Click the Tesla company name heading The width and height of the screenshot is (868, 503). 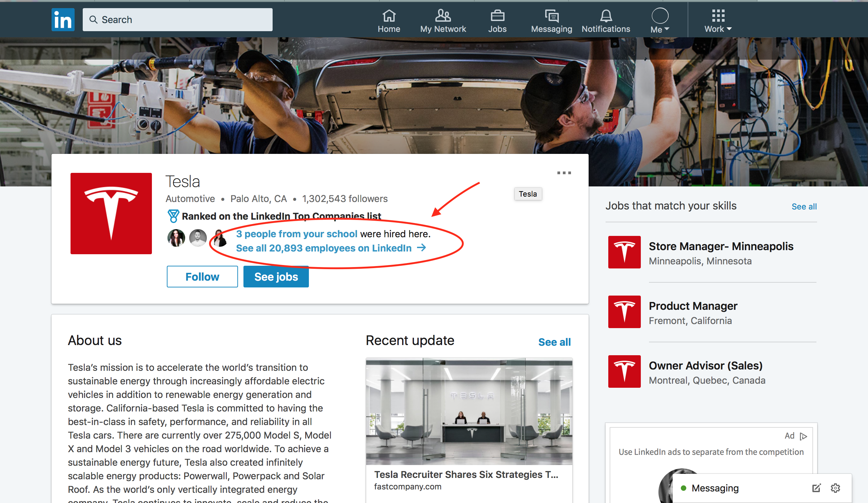click(x=182, y=181)
